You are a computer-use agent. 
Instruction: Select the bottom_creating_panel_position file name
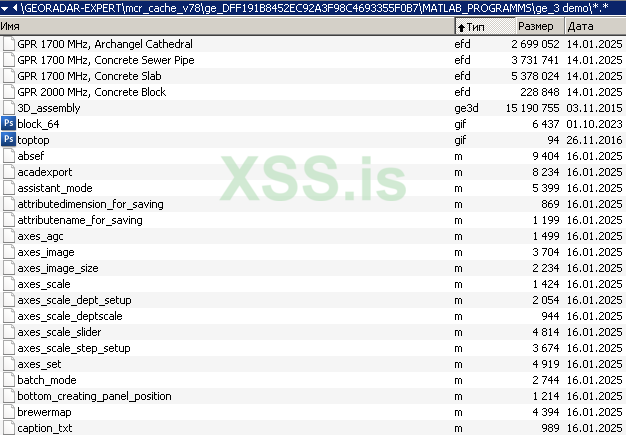tap(94, 396)
